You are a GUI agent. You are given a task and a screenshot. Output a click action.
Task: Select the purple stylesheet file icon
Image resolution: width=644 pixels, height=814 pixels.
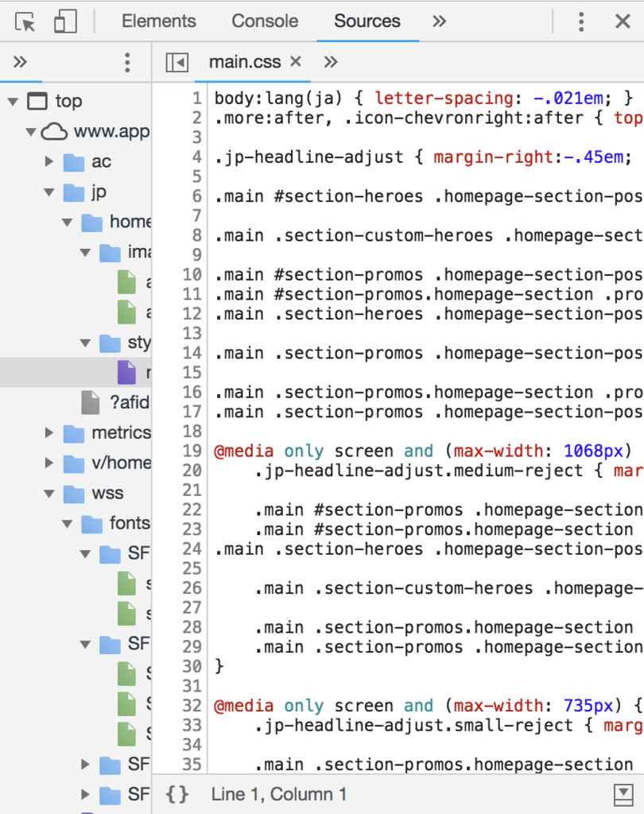pos(126,372)
